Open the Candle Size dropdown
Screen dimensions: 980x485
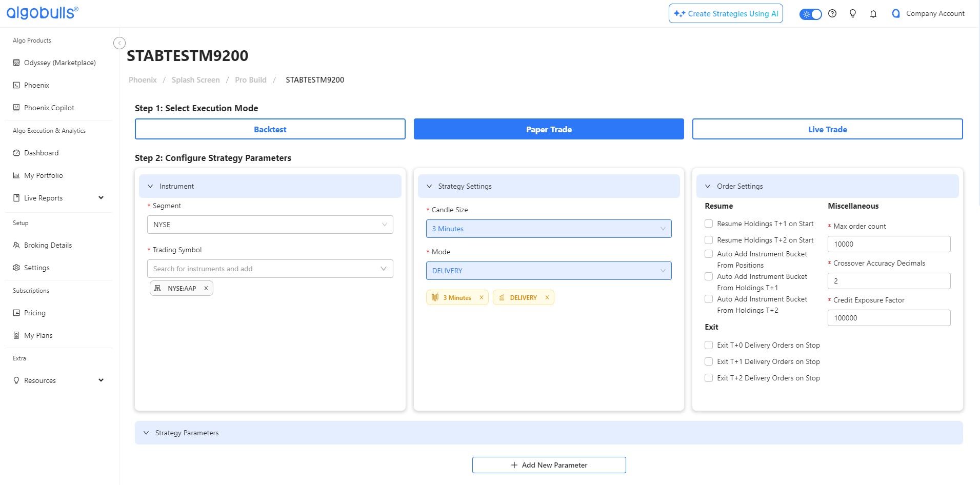tap(549, 229)
